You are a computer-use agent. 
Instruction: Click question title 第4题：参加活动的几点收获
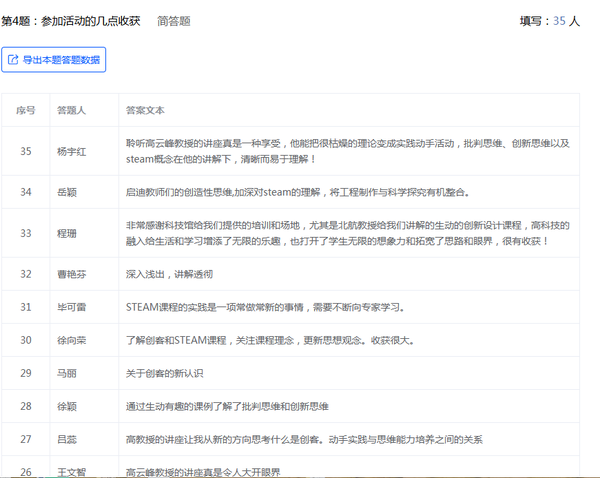tap(71, 21)
